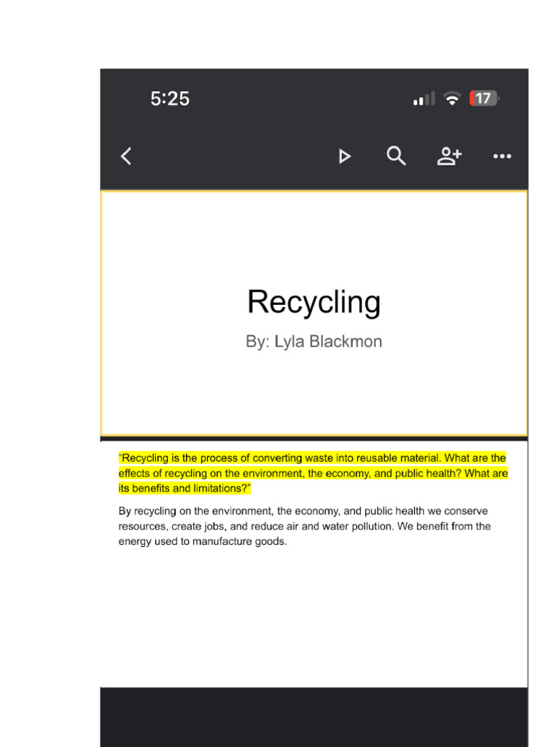Tap the Wi-Fi status icon
The image size is (560, 747).
[451, 98]
